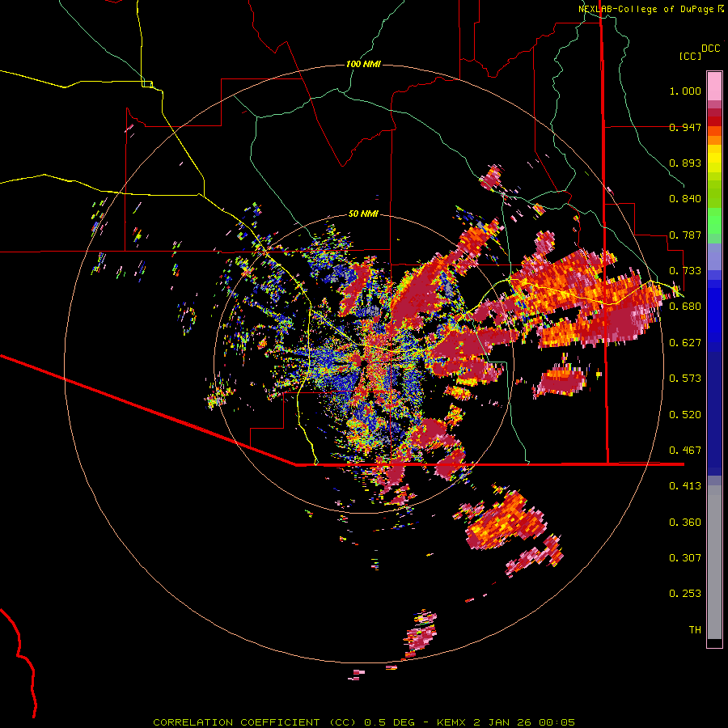Click the 0.413 legend value
The image size is (728, 728).
685,486
